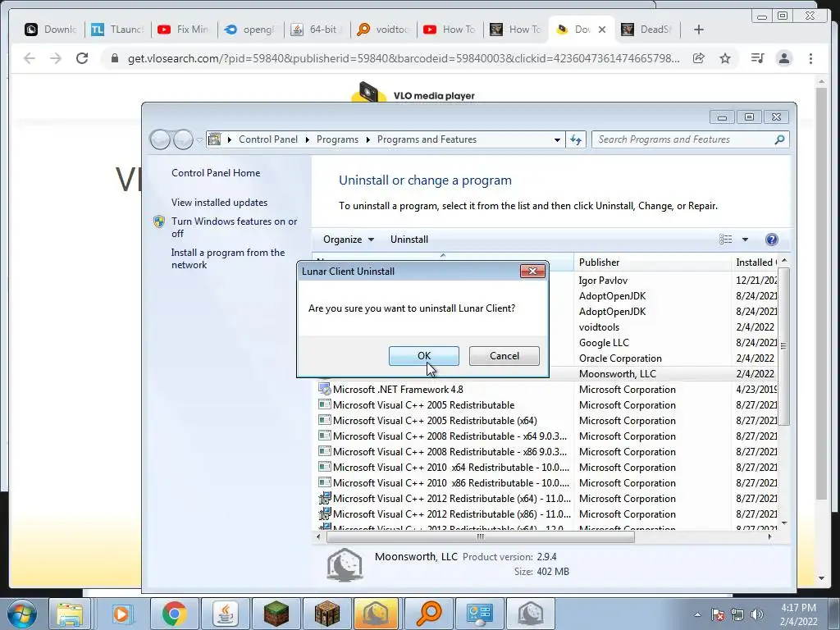Switch to the voidtools browser tab
Viewport: 840px width, 630px height.
click(384, 30)
